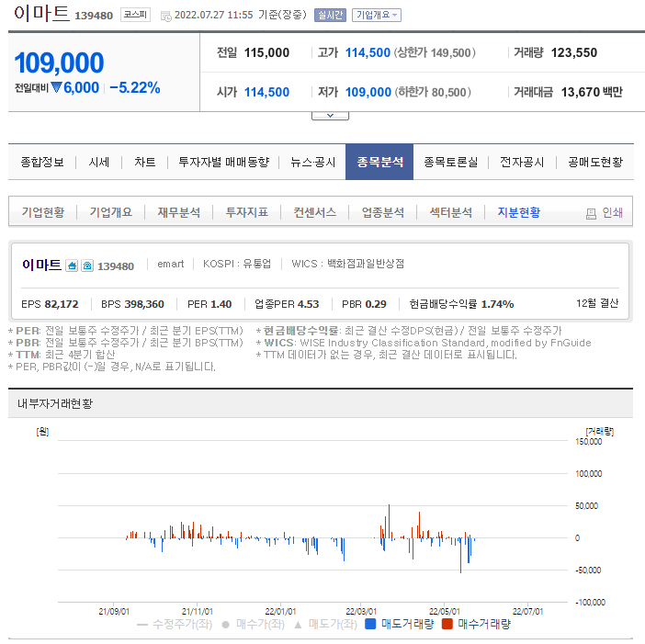Open the 공매도현황 tab
Image resolution: width=645 pixels, height=644 pixels.
pos(595,162)
